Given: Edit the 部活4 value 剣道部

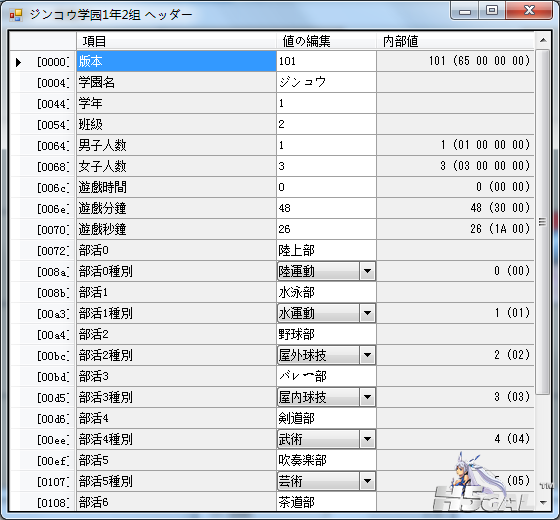Looking at the screenshot, I should click(x=326, y=418).
